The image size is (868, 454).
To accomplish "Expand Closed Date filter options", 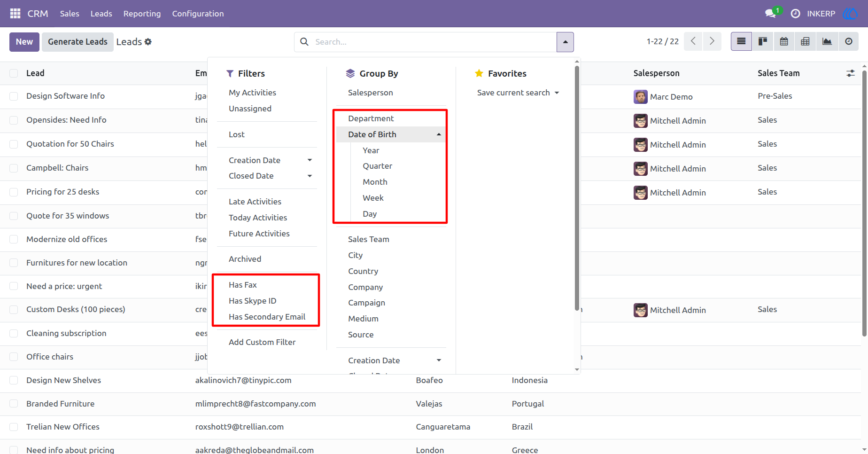I will [310, 176].
